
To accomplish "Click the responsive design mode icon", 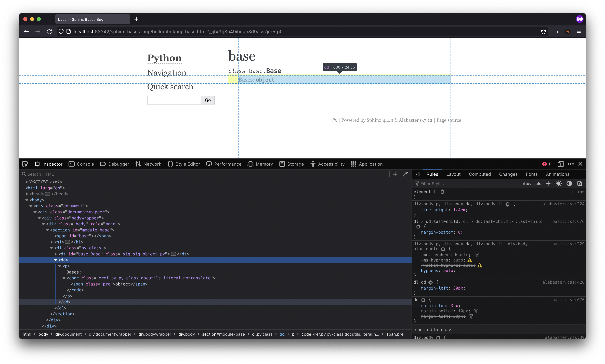I will (x=560, y=164).
